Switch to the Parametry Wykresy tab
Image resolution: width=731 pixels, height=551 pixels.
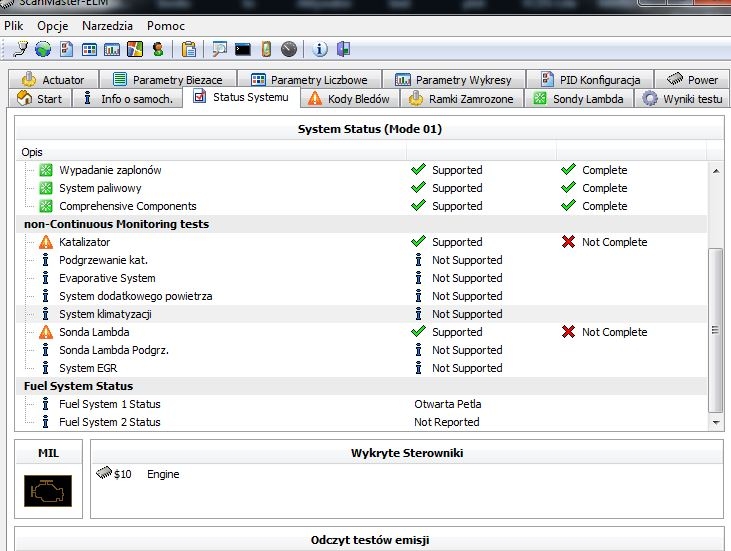[x=454, y=79]
